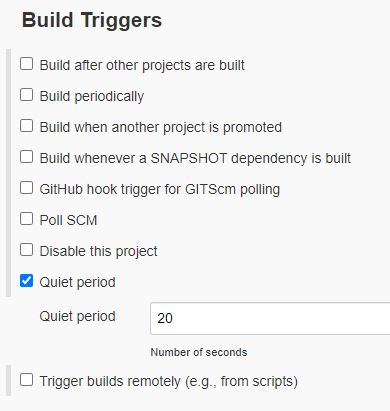Screen dimensions: 390x411
Task: Focus the Quiet period seconds input showing 20
Action: tap(270, 318)
